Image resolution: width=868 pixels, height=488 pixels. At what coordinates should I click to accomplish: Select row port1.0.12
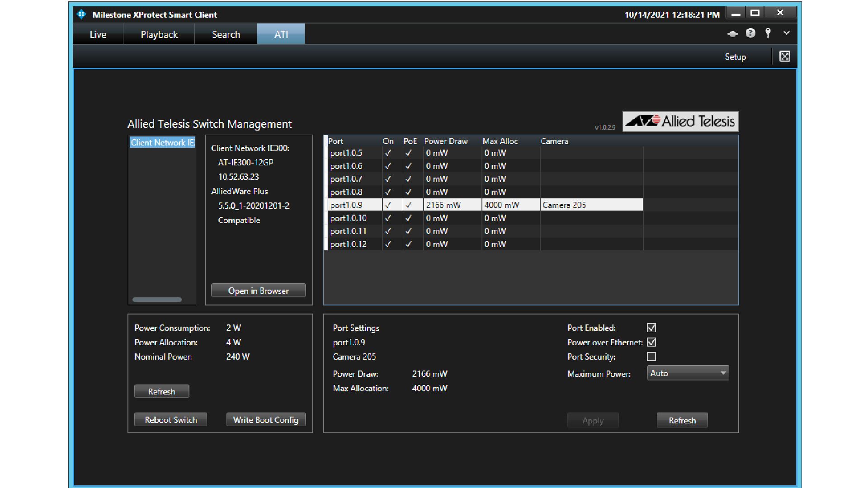pos(486,244)
